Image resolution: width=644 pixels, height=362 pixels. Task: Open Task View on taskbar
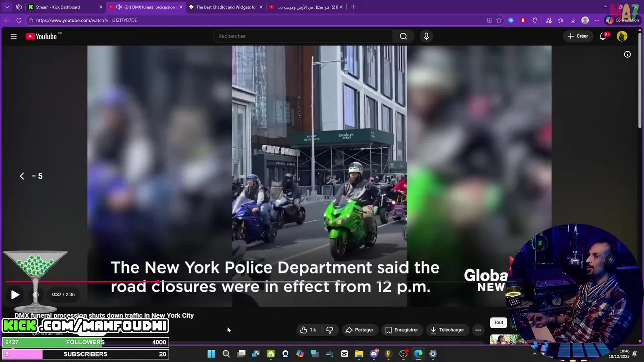tap(241, 354)
